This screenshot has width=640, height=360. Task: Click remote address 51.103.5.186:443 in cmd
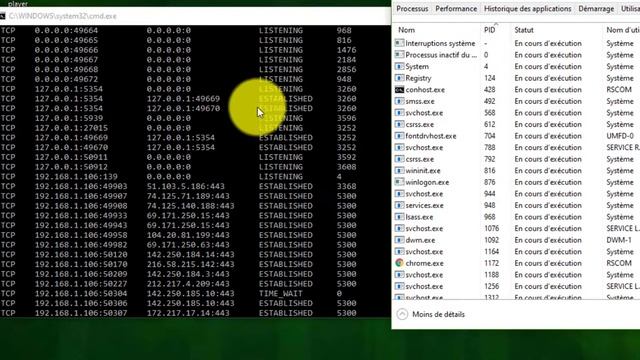pos(186,187)
